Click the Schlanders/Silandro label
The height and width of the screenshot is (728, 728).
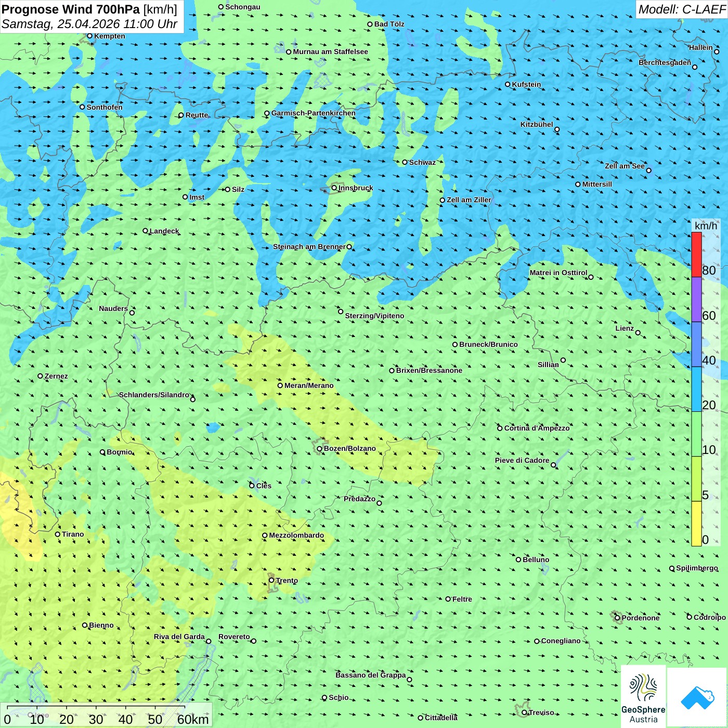154,395
